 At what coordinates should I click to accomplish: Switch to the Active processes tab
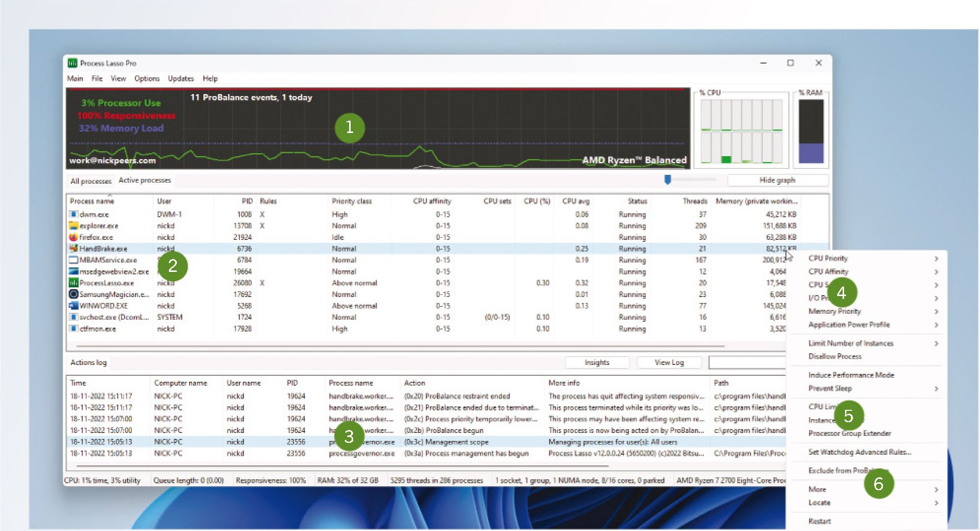pyautogui.click(x=145, y=180)
